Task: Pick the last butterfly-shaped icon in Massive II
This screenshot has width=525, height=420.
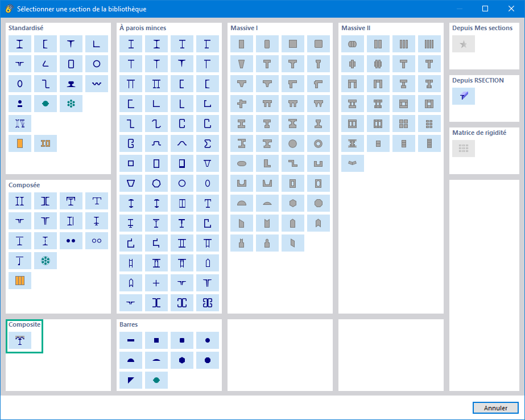Action: (x=352, y=163)
